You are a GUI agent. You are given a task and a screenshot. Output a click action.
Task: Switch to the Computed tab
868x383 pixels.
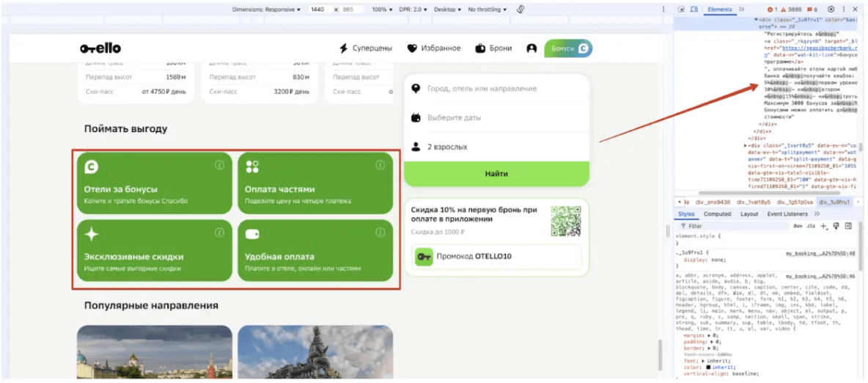tap(718, 214)
